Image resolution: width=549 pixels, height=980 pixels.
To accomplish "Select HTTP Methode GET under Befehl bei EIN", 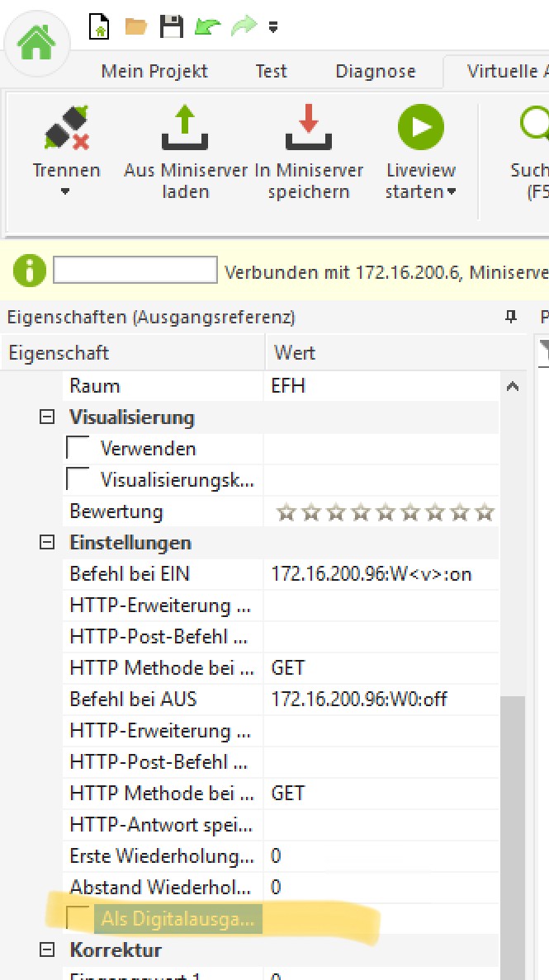I will tap(381, 667).
